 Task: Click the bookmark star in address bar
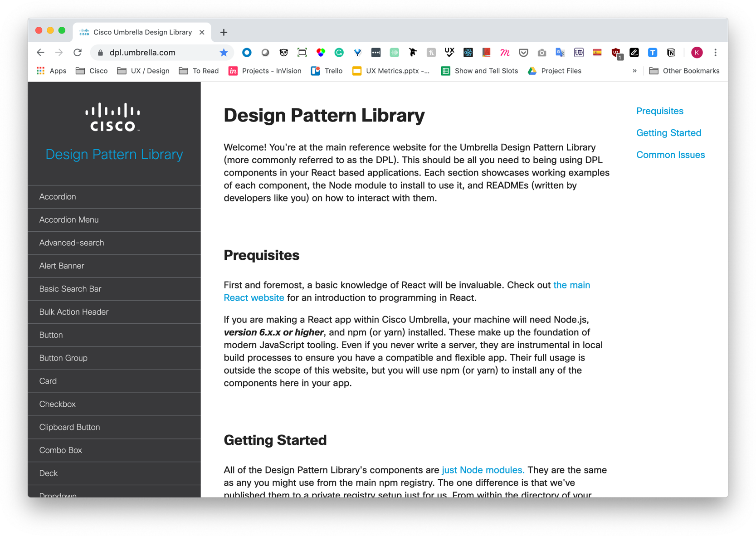pos(224,53)
